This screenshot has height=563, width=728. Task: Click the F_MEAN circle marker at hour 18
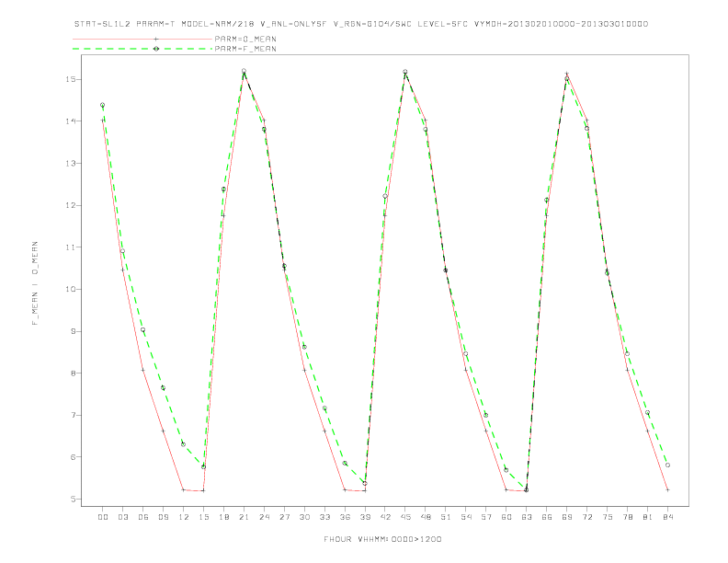pos(223,190)
